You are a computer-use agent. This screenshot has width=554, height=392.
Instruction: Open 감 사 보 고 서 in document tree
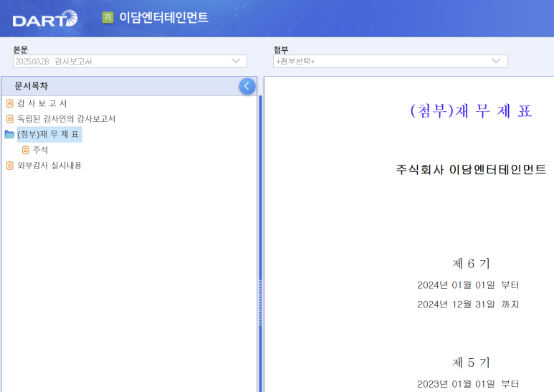click(x=42, y=103)
